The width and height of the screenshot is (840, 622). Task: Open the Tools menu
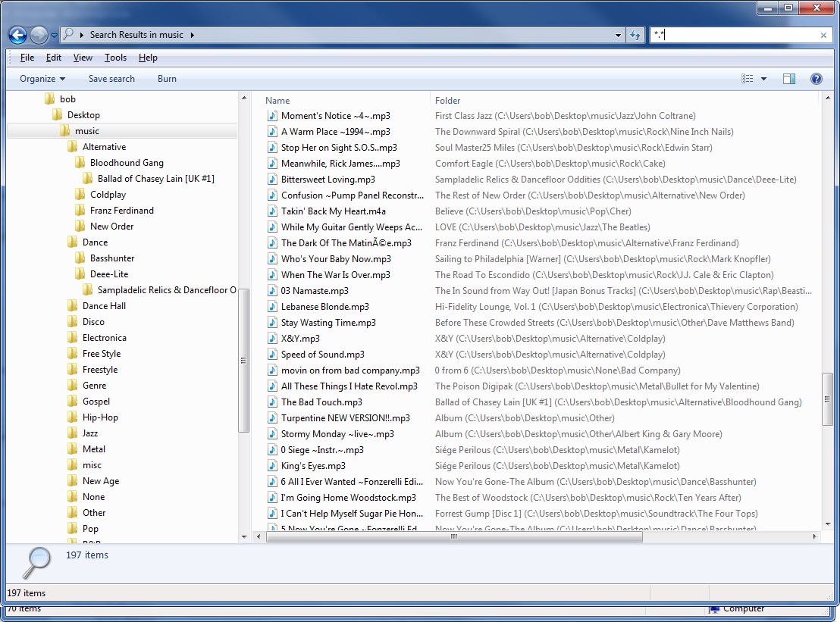pos(115,58)
